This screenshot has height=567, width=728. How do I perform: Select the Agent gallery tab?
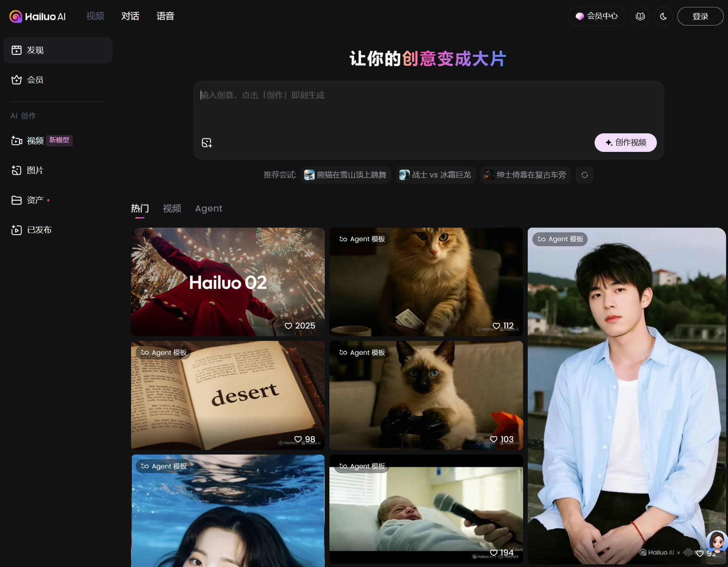click(208, 209)
